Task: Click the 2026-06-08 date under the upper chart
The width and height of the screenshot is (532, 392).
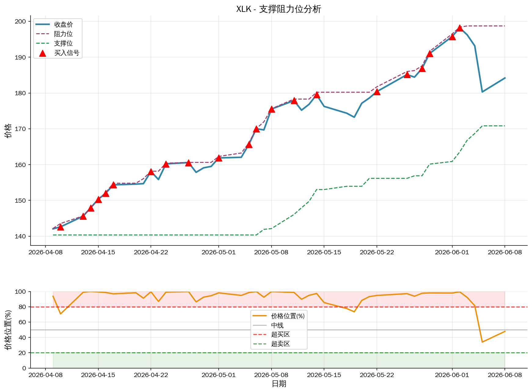Action: (505, 252)
